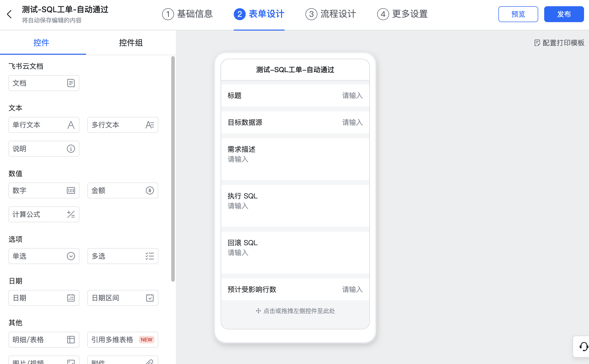The image size is (589, 364).
Task: Add the 单选 single-select dropdown control
Action: click(44, 256)
